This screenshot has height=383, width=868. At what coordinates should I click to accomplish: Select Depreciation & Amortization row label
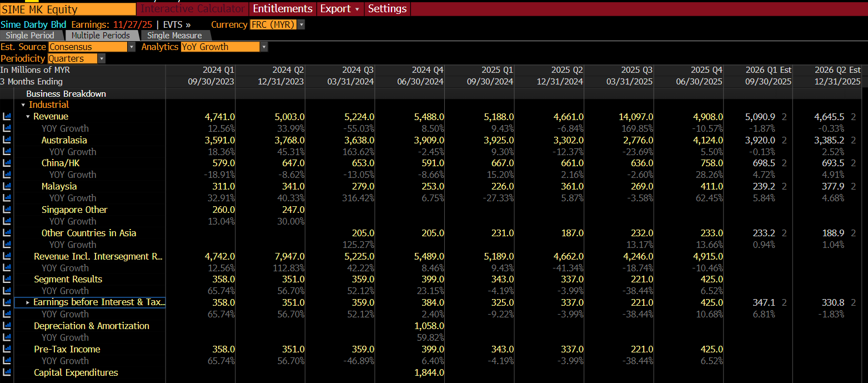coord(92,326)
